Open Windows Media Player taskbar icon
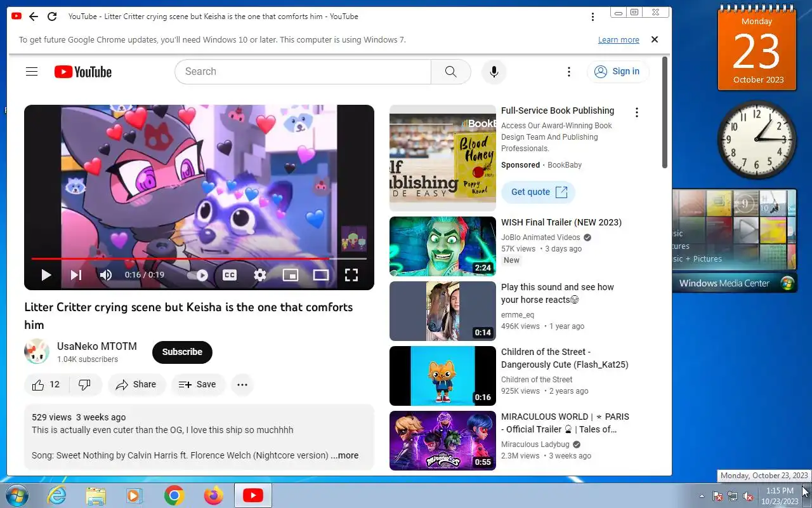This screenshot has height=508, width=812. (x=134, y=495)
